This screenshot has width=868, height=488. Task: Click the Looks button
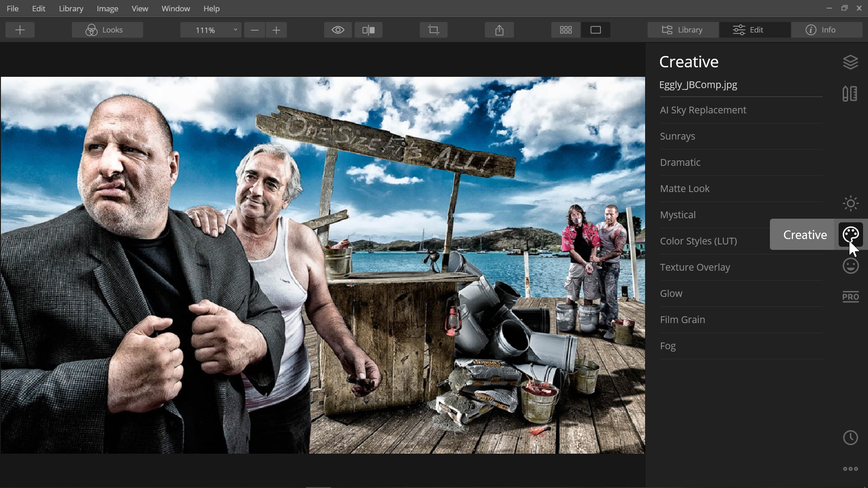(107, 30)
